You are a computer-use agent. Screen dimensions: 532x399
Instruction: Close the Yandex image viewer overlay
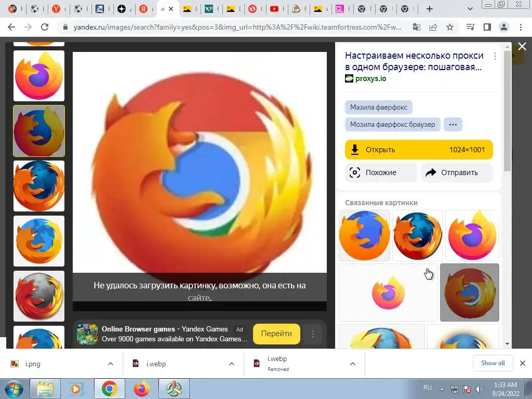click(522, 46)
